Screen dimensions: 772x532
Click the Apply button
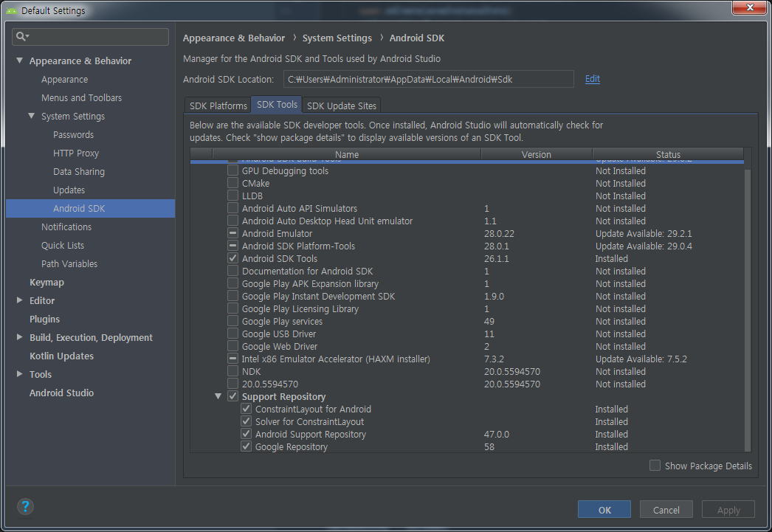[728, 510]
